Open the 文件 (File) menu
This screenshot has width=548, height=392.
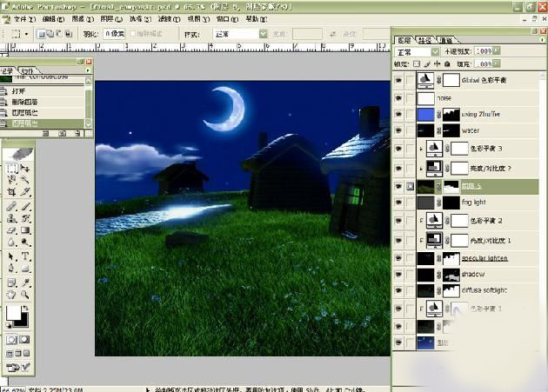tap(24, 19)
